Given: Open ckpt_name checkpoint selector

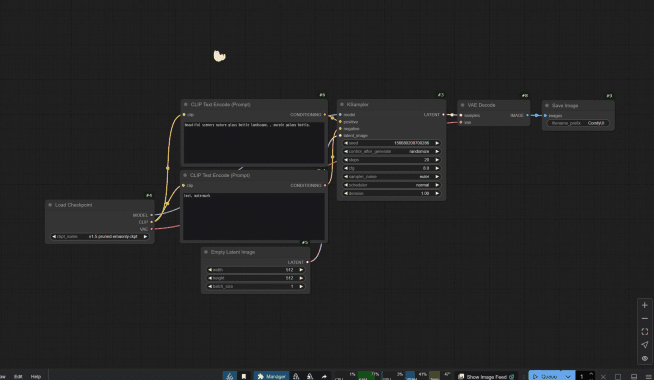Looking at the screenshot, I should coord(100,237).
